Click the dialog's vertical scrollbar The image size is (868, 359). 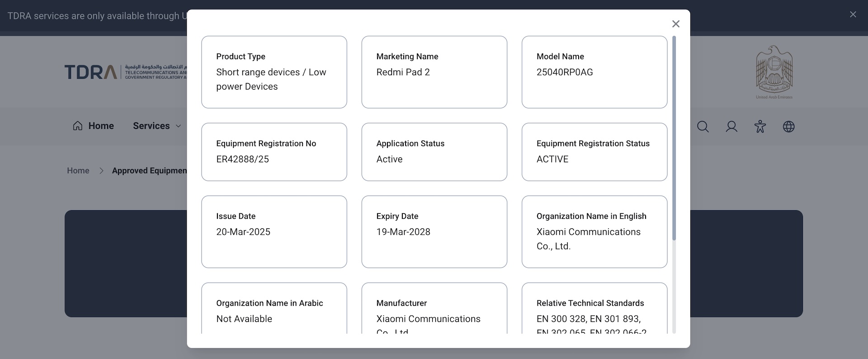tap(674, 138)
